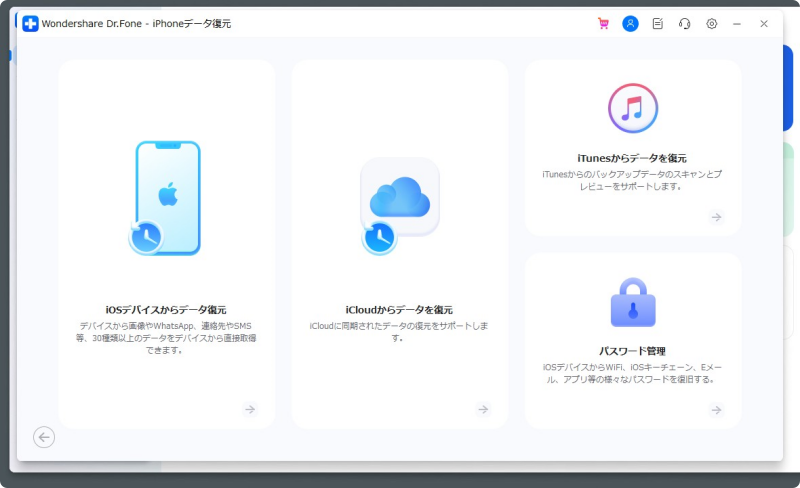Open the feedback notes icon
This screenshot has width=800, height=488.
pyautogui.click(x=658, y=23)
